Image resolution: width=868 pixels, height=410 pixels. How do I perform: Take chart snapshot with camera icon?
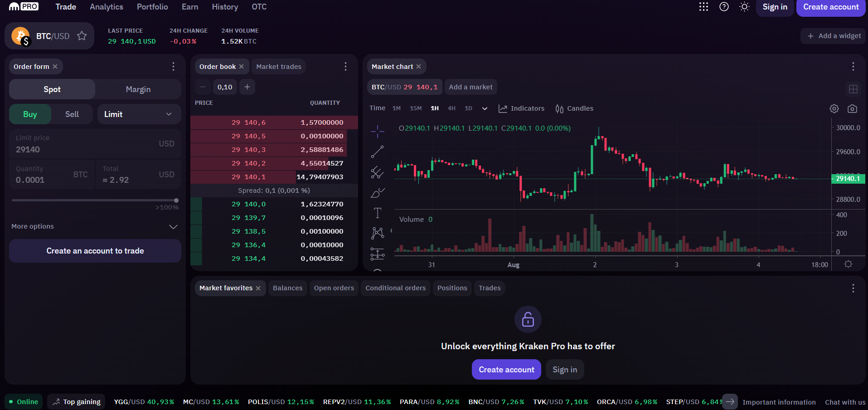852,108
